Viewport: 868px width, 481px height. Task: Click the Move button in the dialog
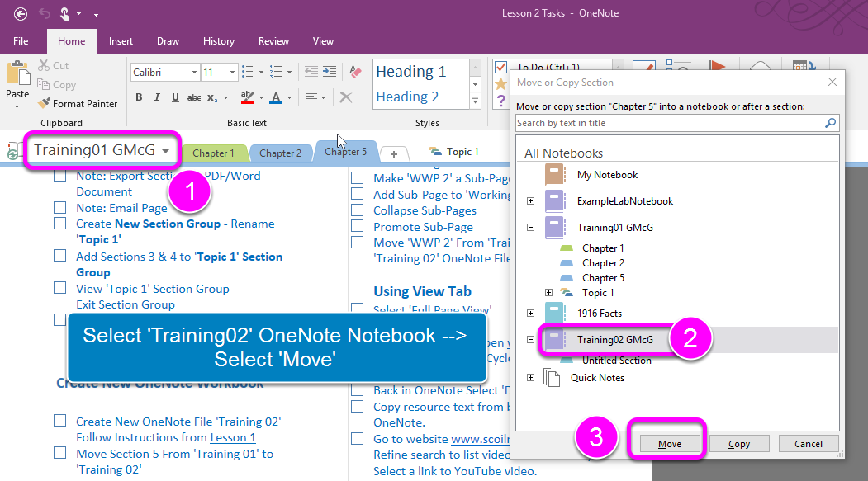(670, 443)
